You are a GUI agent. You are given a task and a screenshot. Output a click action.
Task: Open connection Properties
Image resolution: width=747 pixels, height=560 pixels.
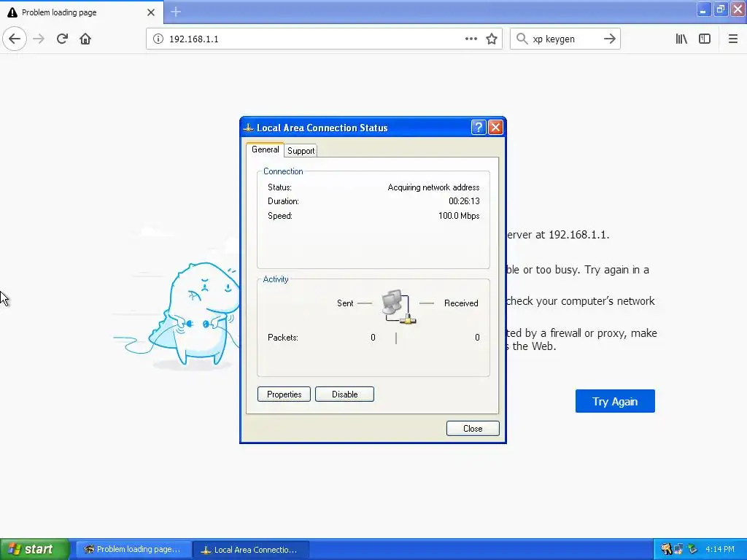284,394
